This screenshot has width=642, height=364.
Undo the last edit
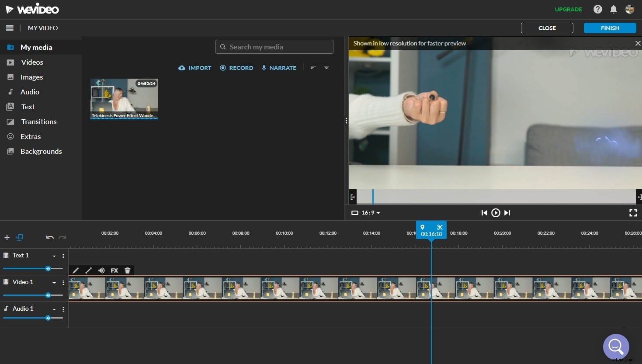click(49, 237)
